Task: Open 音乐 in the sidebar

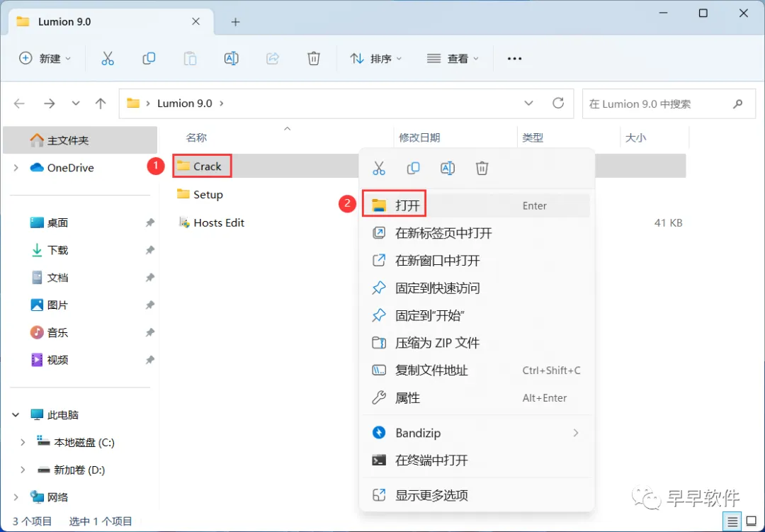Action: pyautogui.click(x=80, y=333)
